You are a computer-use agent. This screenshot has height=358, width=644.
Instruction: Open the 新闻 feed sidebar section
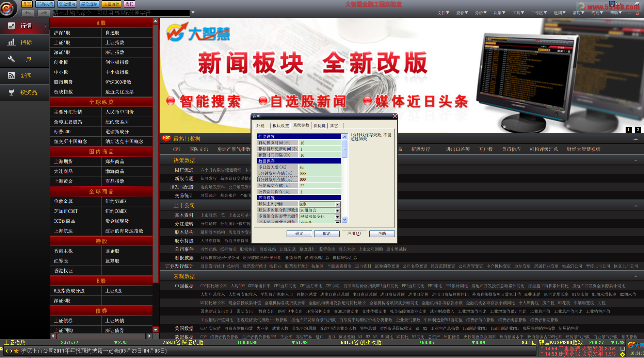click(x=25, y=76)
